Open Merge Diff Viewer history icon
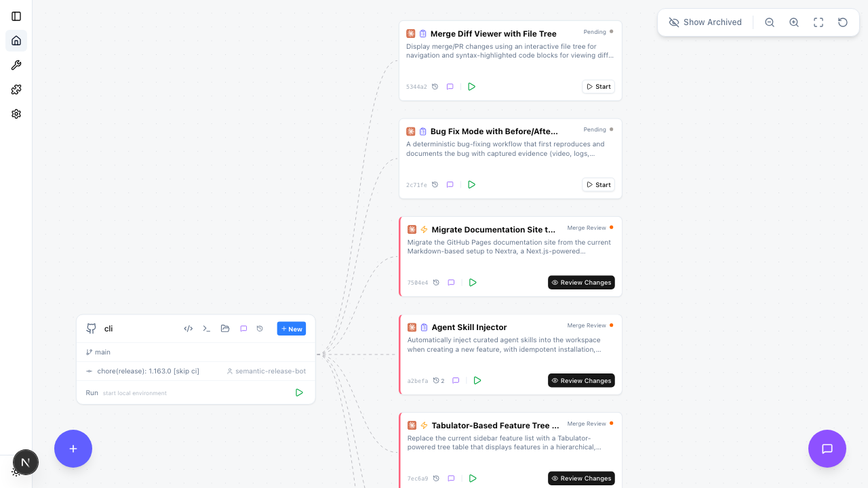 [435, 87]
